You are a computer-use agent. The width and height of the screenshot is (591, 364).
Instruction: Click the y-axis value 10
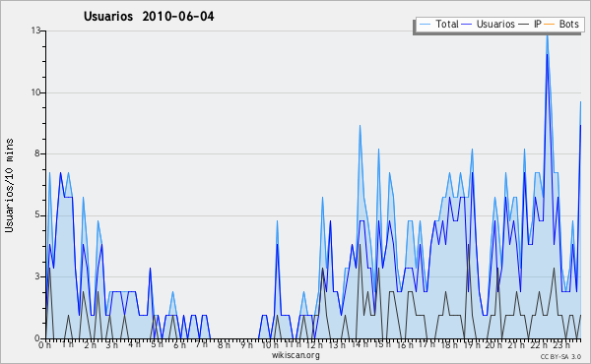pyautogui.click(x=36, y=92)
